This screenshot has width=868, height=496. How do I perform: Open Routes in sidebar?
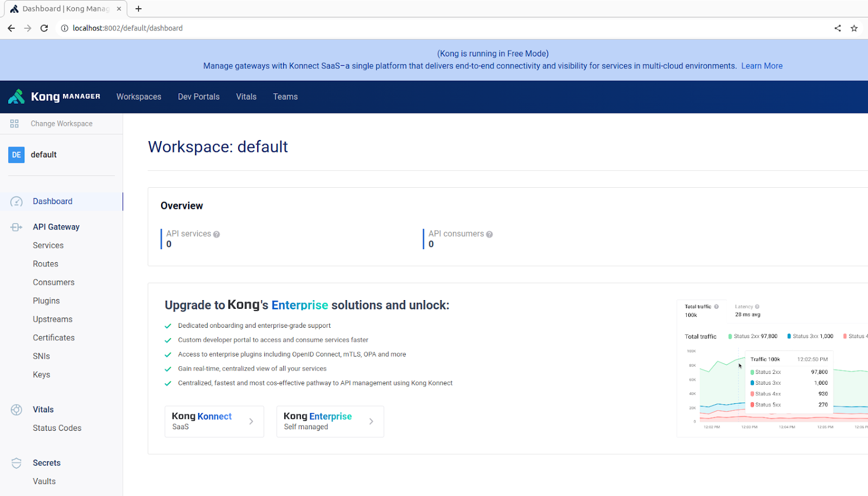pos(46,264)
